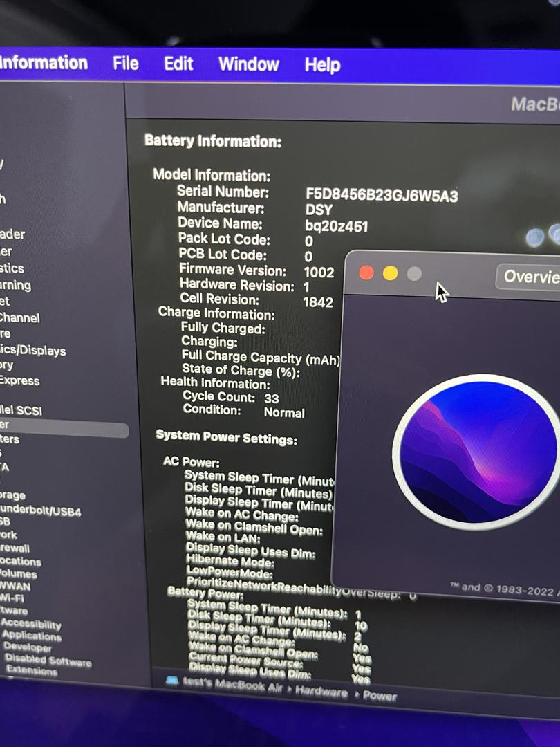Open the Edit menu

178,64
